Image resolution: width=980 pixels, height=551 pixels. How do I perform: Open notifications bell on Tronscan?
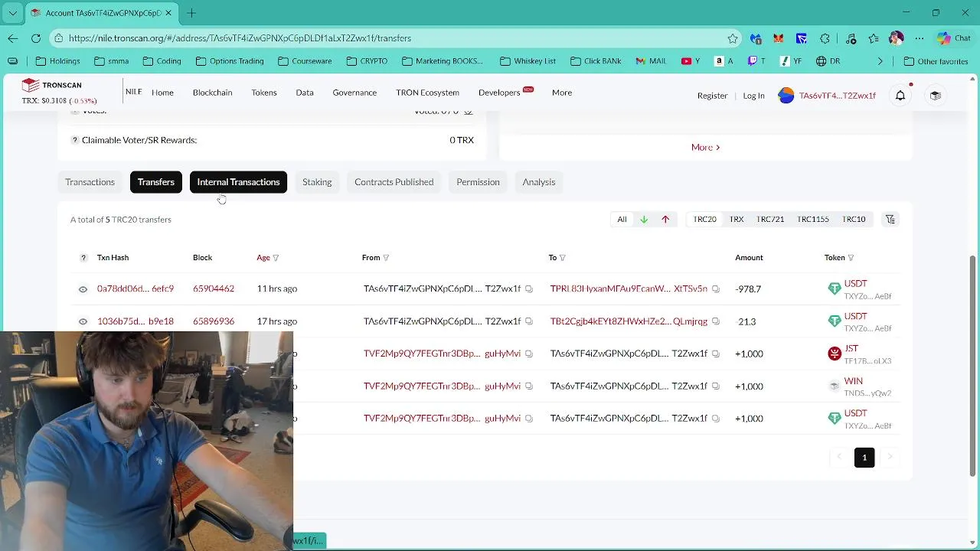(900, 96)
